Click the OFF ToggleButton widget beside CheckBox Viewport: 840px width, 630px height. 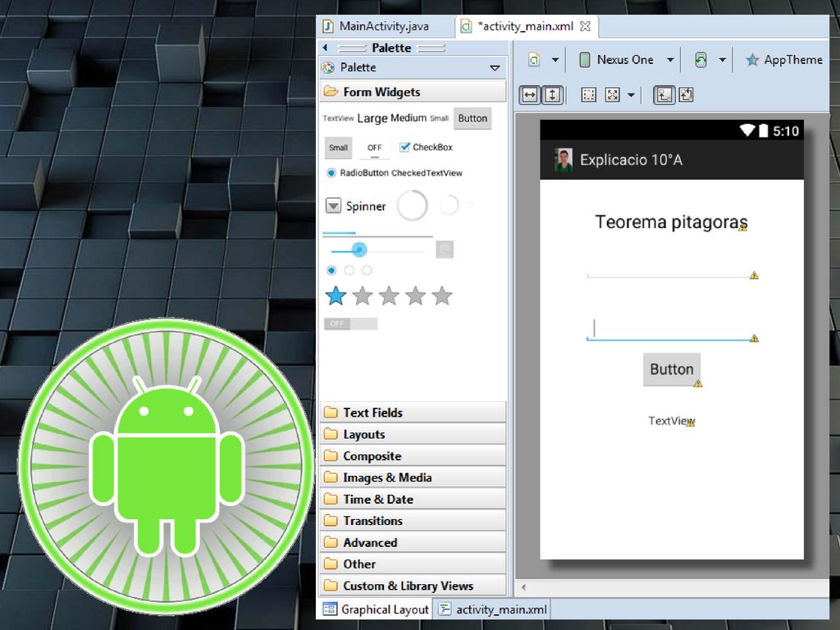[374, 148]
